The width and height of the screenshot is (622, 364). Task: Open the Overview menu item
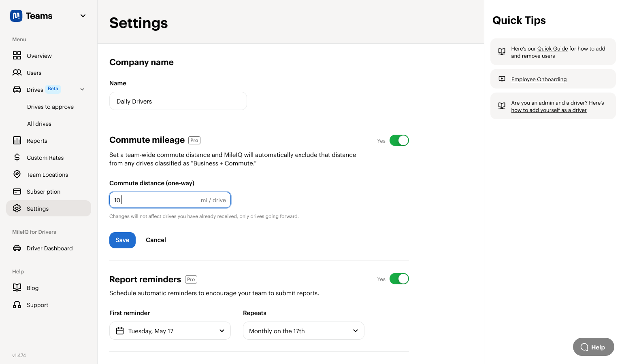pyautogui.click(x=49, y=56)
